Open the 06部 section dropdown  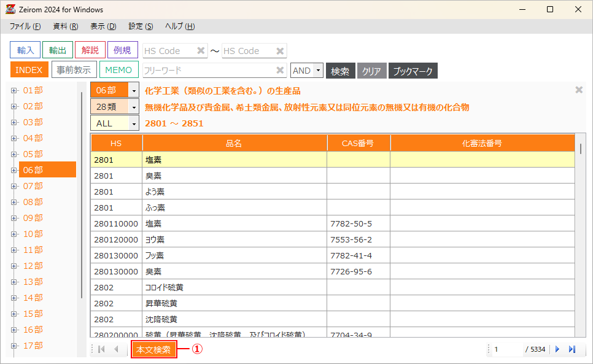click(x=134, y=90)
